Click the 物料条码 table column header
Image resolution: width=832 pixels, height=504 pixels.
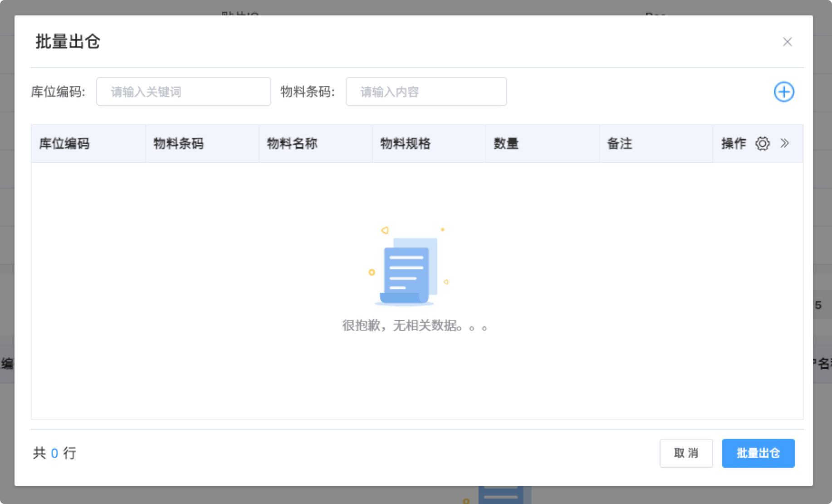coord(179,144)
